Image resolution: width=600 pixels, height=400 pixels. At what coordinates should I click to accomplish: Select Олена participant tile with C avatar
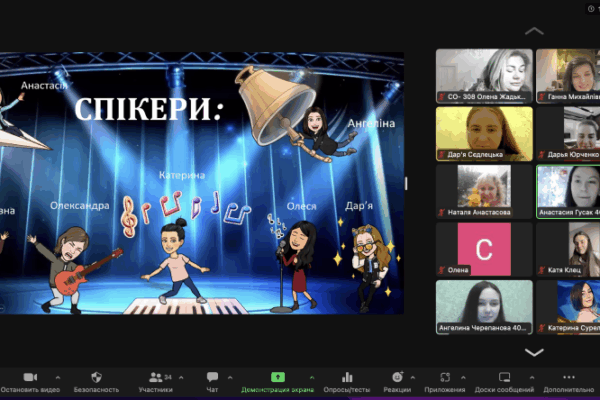484,249
